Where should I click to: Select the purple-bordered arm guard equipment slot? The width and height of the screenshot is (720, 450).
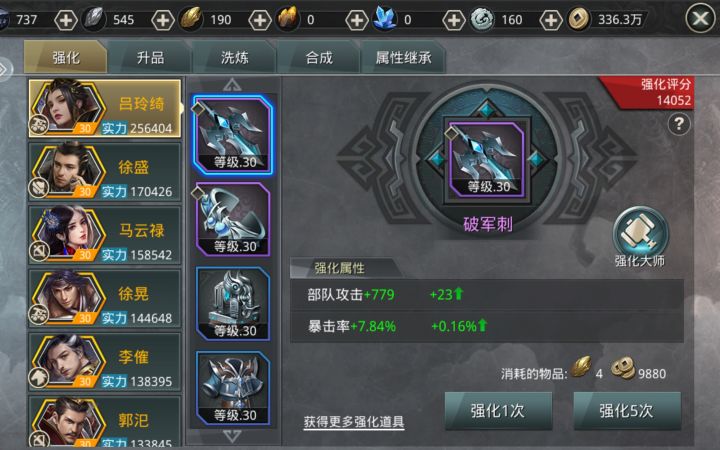tap(233, 219)
